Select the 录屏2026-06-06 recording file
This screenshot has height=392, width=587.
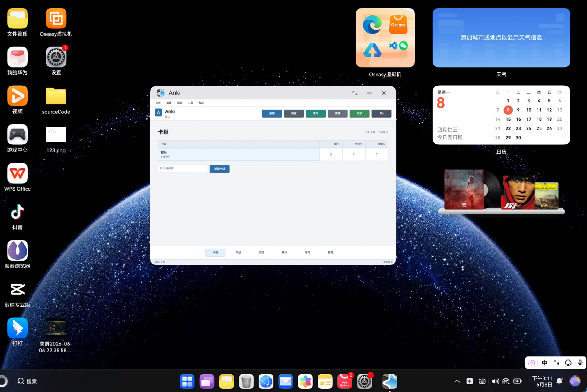56,328
